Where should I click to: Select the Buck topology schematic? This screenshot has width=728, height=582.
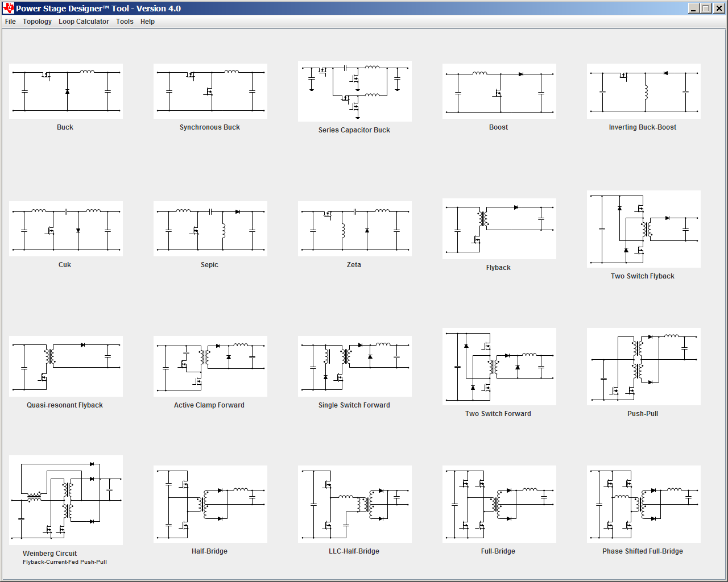click(x=66, y=91)
